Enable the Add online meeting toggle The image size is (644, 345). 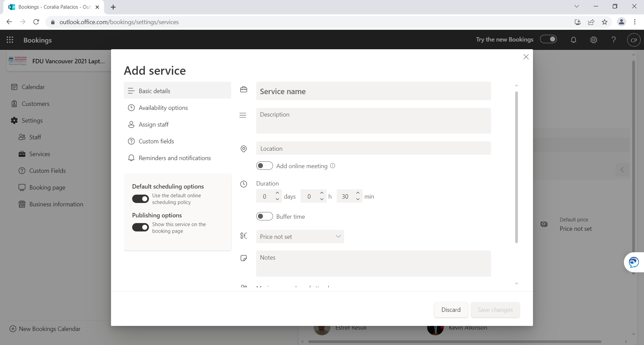[264, 166]
